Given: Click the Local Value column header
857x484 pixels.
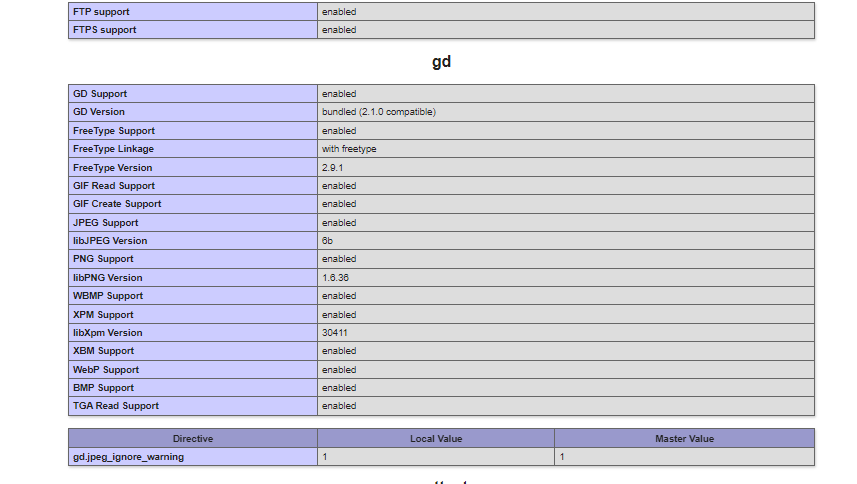Looking at the screenshot, I should (436, 439).
